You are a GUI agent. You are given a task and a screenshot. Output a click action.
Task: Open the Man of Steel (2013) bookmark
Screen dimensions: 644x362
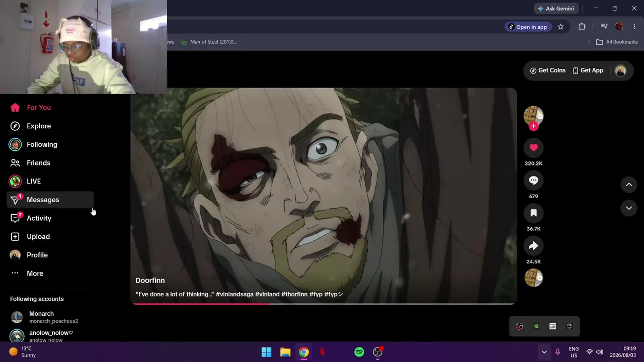[x=209, y=42]
